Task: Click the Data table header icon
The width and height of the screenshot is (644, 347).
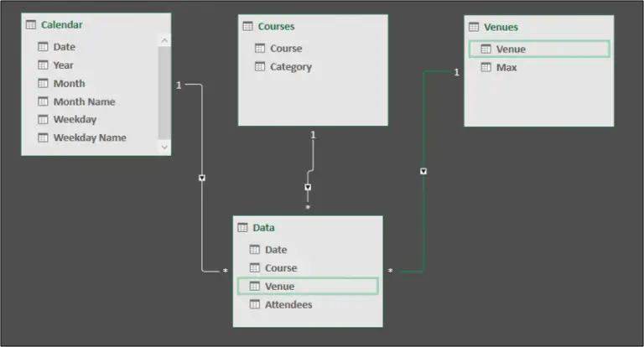Action: (243, 227)
